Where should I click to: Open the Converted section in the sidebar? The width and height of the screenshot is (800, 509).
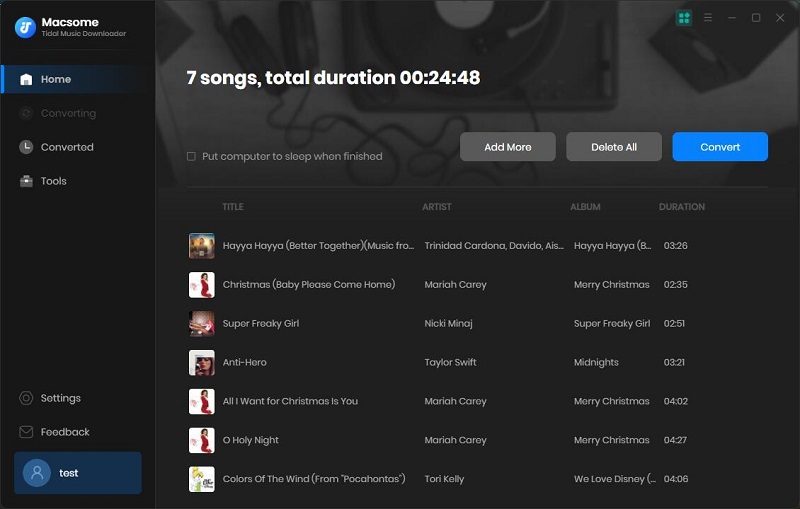78,147
